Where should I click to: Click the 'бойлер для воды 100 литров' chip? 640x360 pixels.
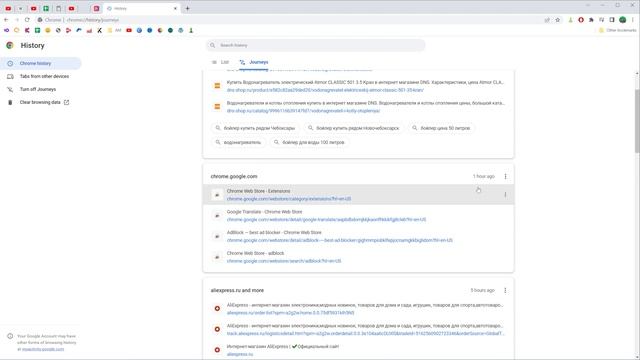[x=309, y=142]
